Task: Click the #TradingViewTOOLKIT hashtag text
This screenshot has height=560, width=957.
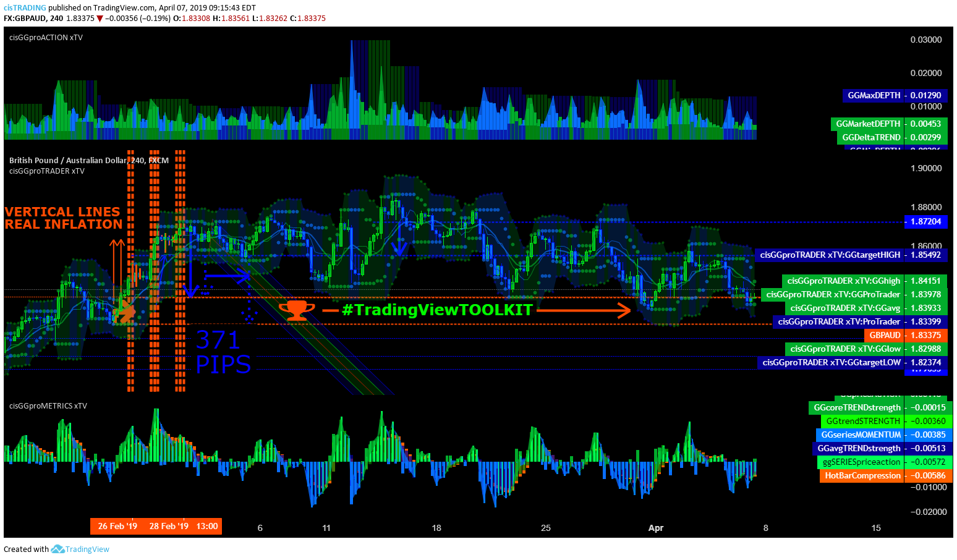Action: [x=437, y=310]
